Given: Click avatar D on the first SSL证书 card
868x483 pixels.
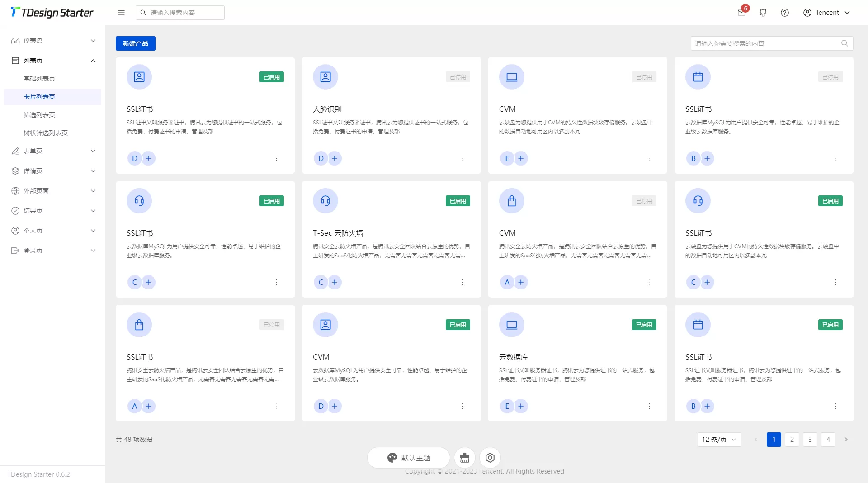Looking at the screenshot, I should click(x=134, y=158).
